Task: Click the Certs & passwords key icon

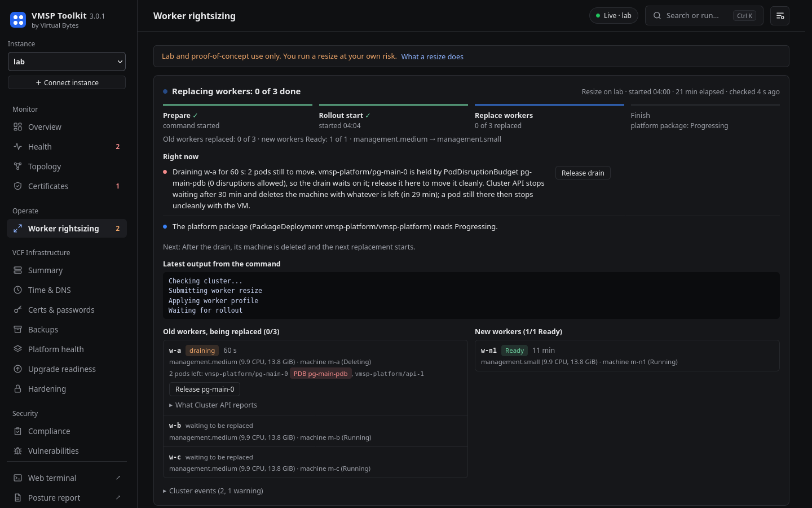Action: pos(18,310)
